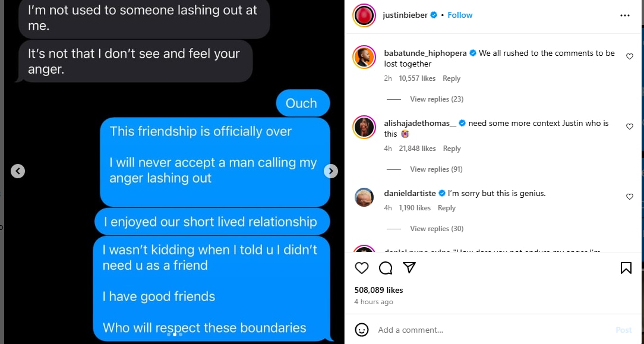View the 508,089 likes list

click(378, 290)
